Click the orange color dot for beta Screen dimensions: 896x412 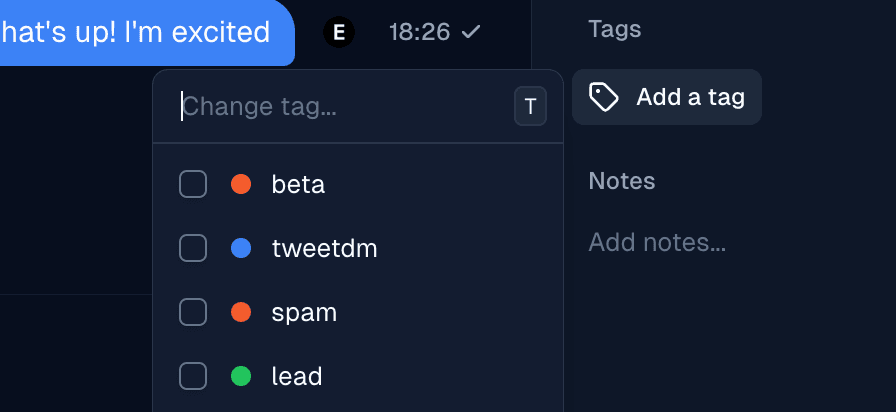(x=241, y=184)
